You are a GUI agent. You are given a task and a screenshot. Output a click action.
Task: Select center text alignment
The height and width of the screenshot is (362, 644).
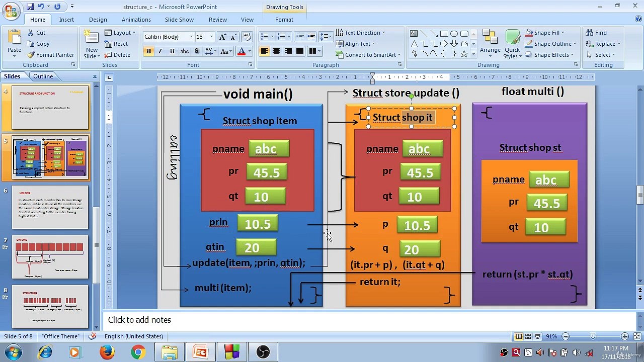pos(276,51)
